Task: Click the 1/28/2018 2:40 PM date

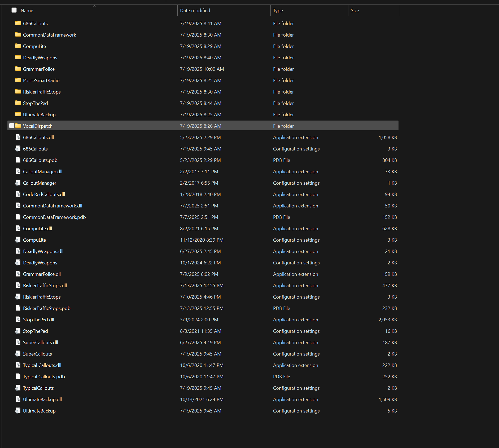Action: pyautogui.click(x=200, y=194)
